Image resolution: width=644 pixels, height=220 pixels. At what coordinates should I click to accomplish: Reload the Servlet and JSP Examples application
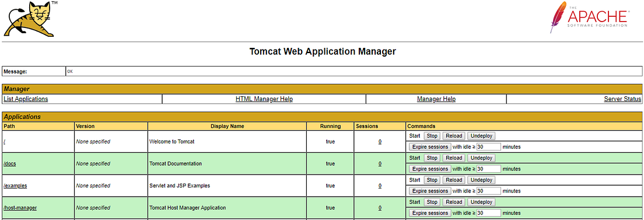click(454, 180)
